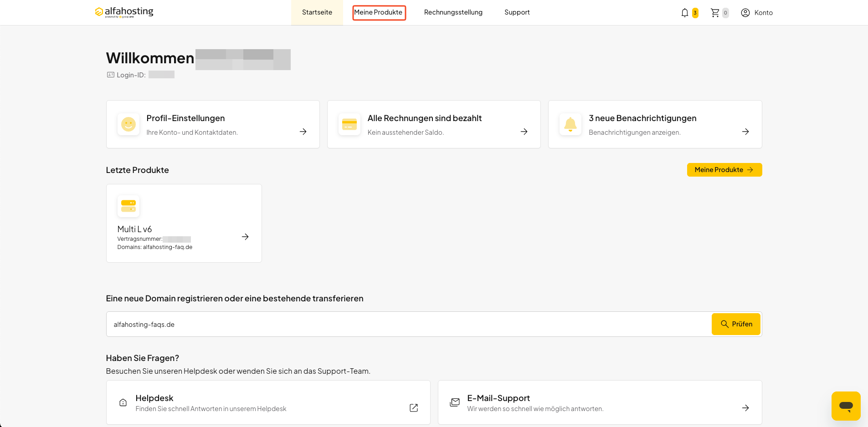The width and height of the screenshot is (868, 427).
Task: Open the Rechnungsstellung menu item
Action: [453, 12]
